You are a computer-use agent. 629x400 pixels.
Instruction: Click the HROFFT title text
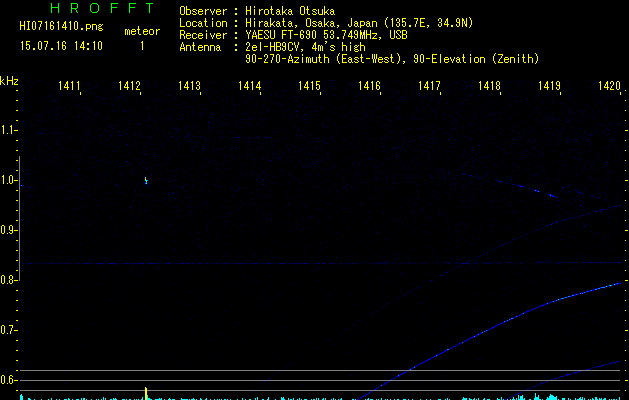[103, 8]
